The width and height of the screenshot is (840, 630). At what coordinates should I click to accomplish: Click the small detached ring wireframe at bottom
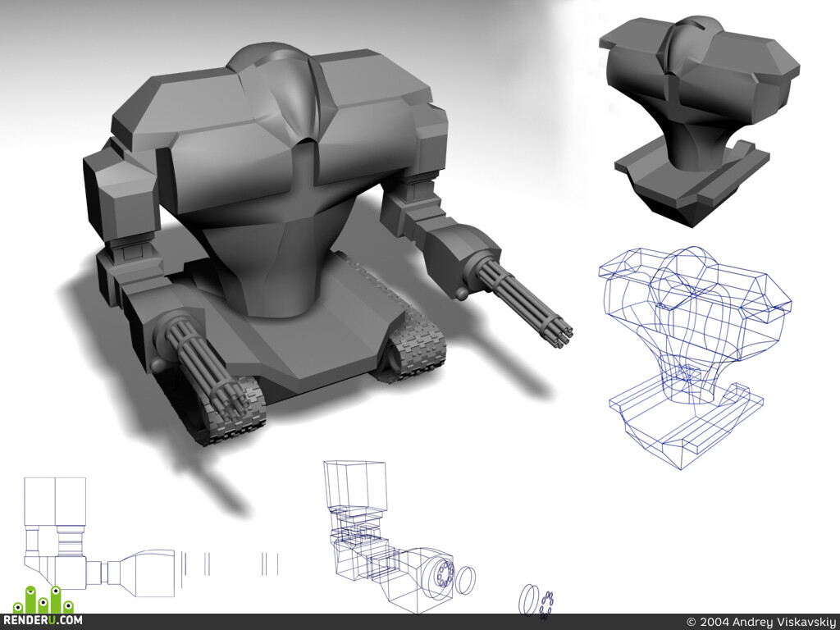(x=529, y=600)
